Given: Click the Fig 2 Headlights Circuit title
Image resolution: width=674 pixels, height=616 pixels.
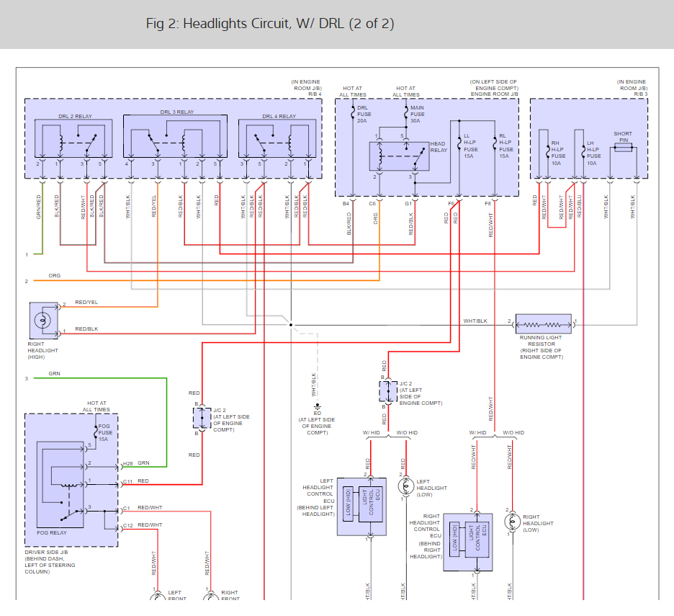Looking at the screenshot, I should (270, 23).
